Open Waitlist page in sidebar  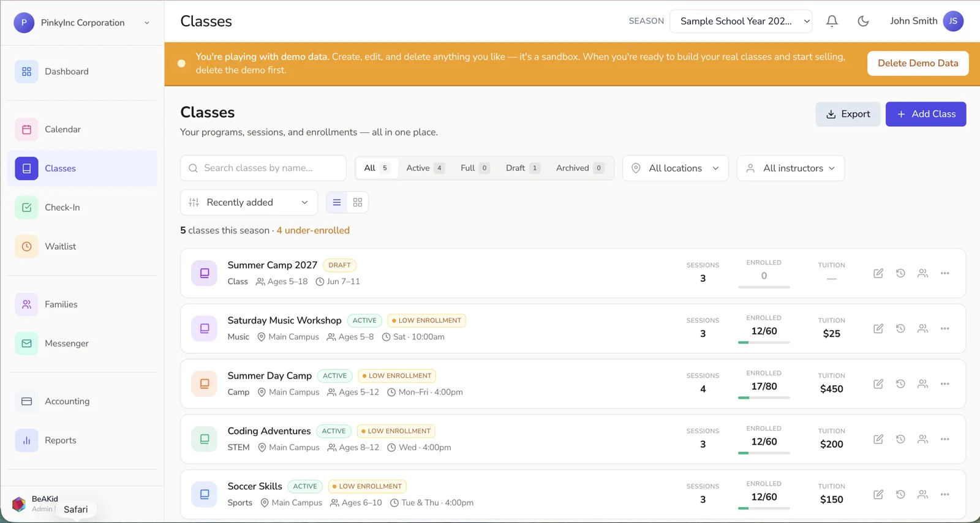point(82,247)
